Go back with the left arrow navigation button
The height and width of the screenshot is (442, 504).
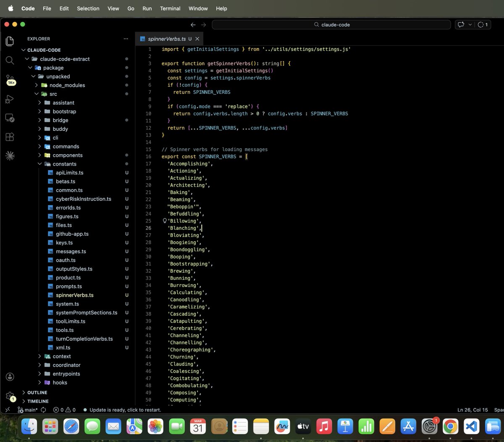193,25
